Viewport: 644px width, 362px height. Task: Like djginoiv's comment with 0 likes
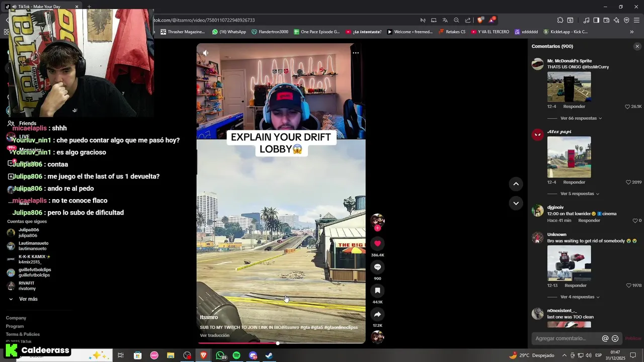635,221
